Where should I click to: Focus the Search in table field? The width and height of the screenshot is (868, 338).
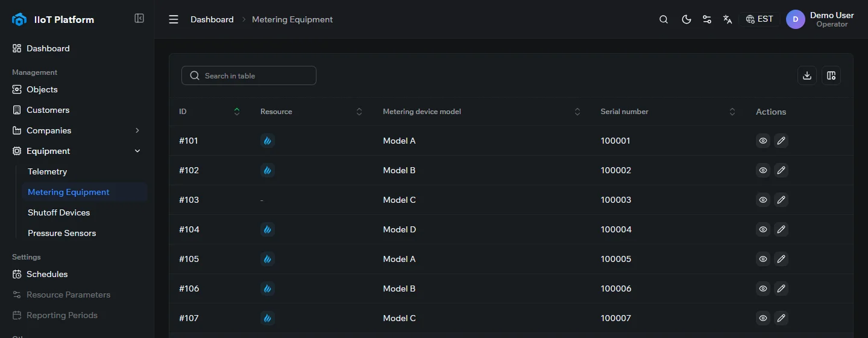(x=249, y=75)
